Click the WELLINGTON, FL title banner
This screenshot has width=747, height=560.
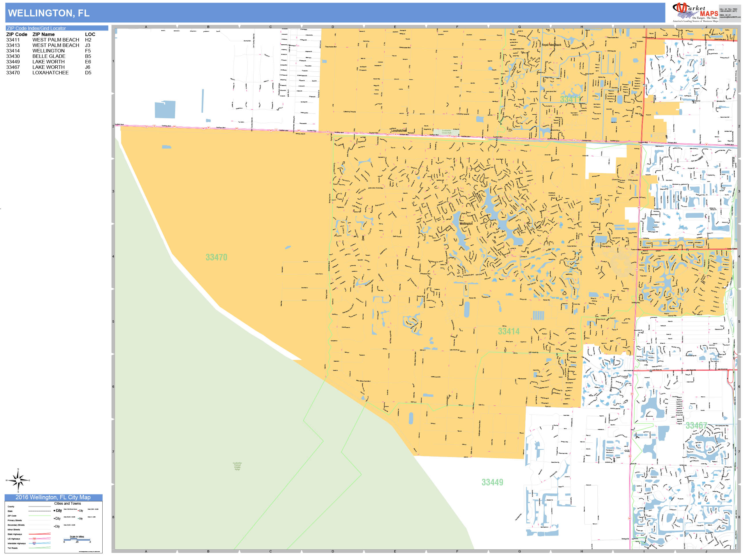coord(48,13)
